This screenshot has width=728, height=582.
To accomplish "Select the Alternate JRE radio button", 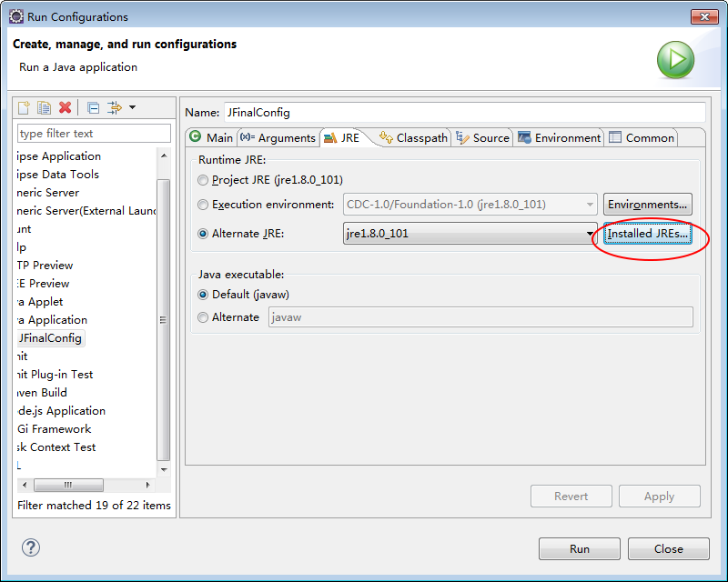I will 203,234.
